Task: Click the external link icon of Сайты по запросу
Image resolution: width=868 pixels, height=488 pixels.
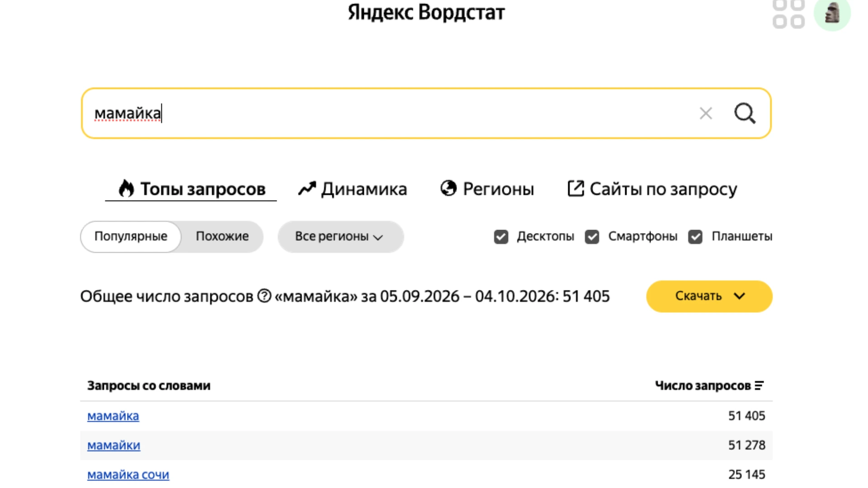Action: (x=576, y=188)
